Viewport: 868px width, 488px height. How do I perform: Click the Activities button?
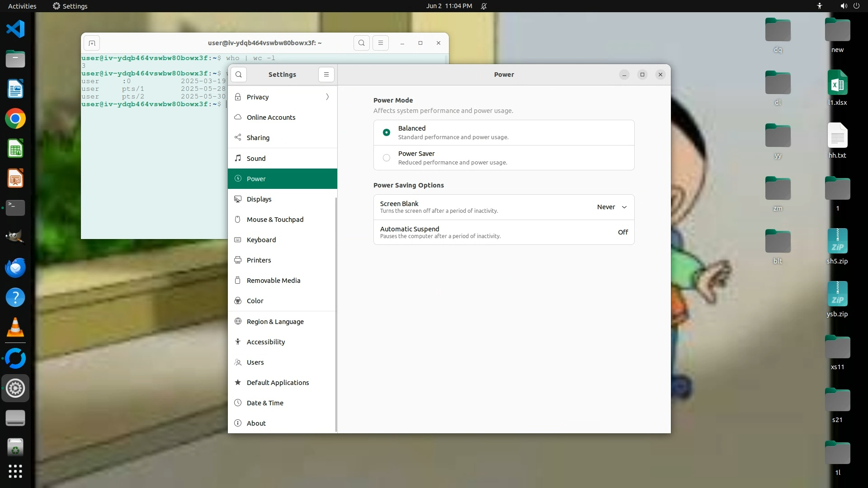[x=22, y=6]
